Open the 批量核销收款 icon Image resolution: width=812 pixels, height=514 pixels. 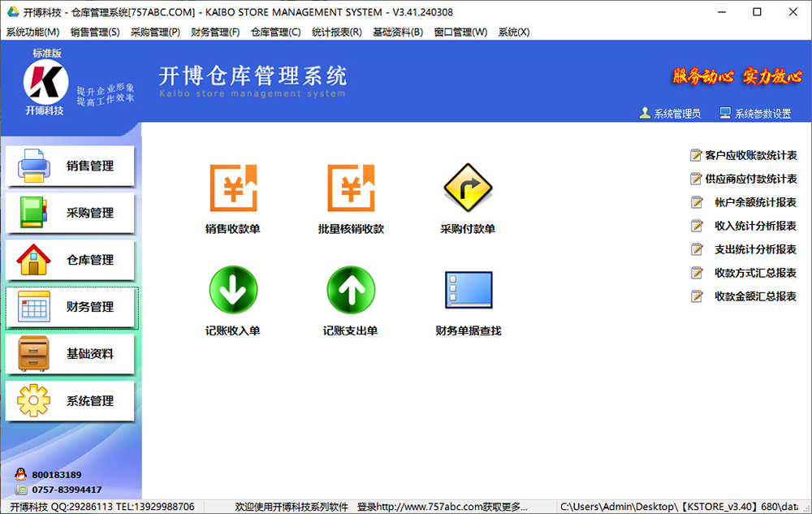(x=351, y=188)
